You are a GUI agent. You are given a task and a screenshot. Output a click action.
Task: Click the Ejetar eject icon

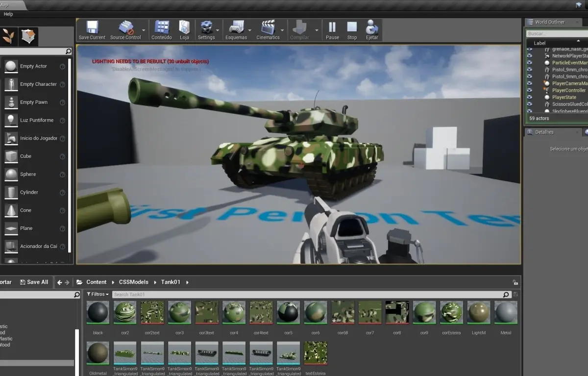[372, 30]
